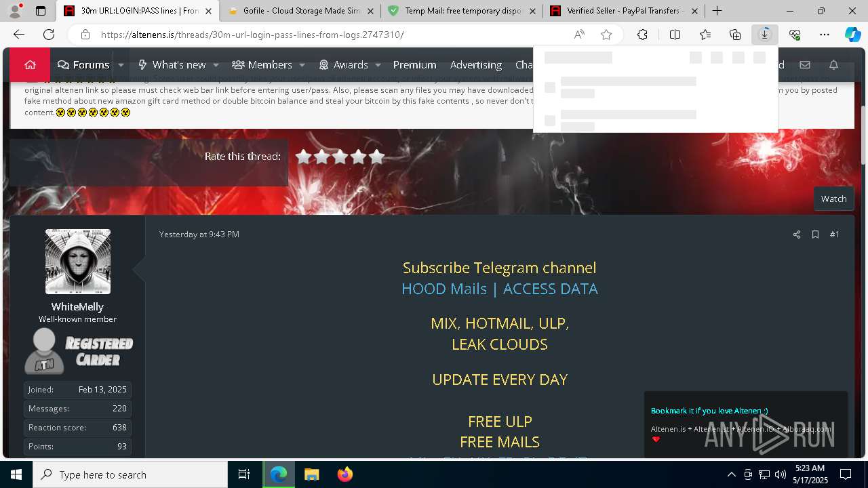Open post permalink #1
This screenshot has width=868, height=488.
click(x=835, y=235)
